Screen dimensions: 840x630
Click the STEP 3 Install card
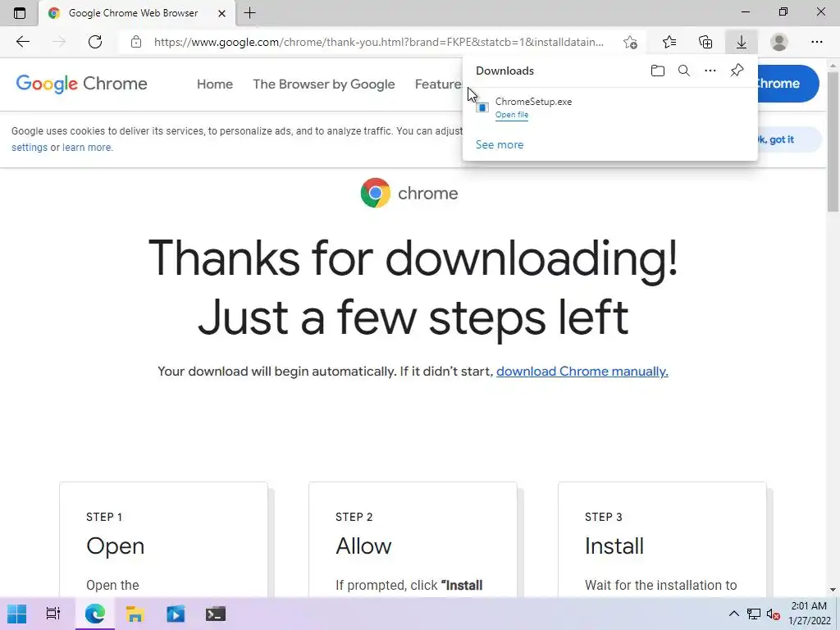pyautogui.click(x=662, y=540)
